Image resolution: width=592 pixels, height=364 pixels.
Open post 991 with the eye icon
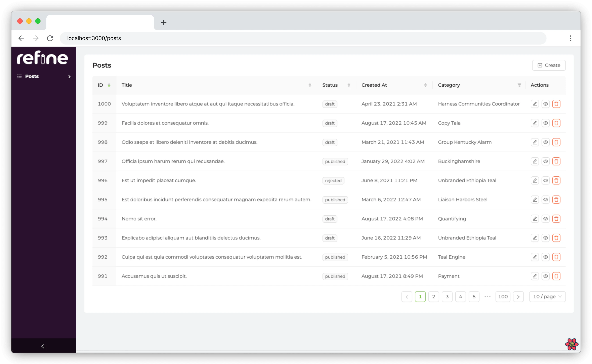click(x=545, y=276)
